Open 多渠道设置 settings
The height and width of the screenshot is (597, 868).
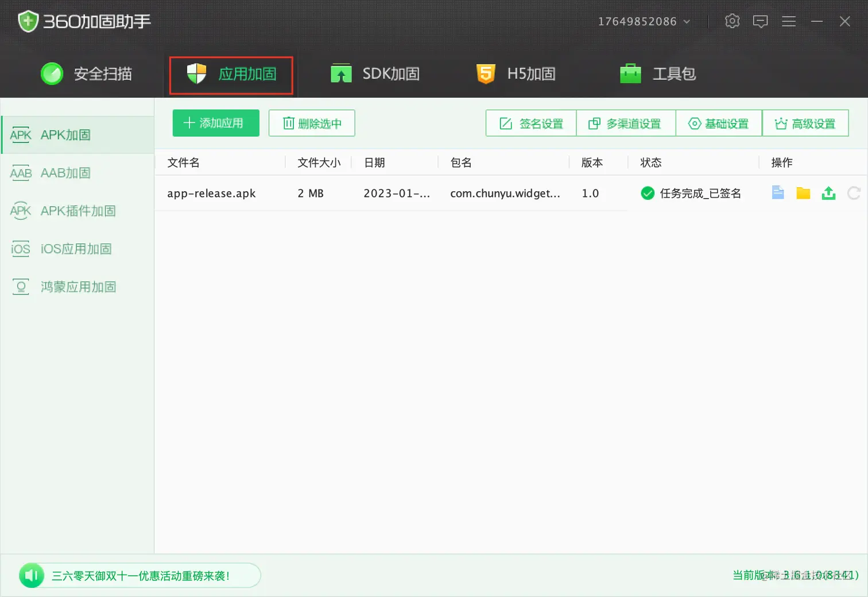(626, 123)
